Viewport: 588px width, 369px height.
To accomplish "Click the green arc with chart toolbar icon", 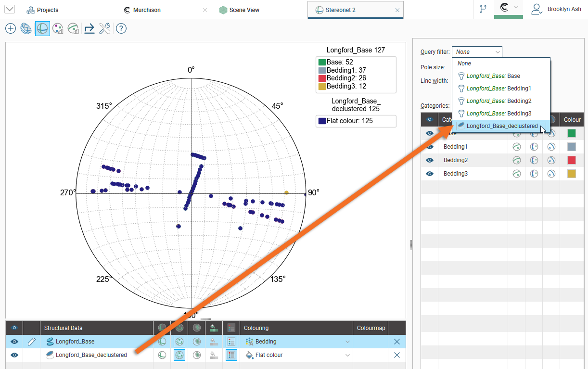I will (x=74, y=29).
